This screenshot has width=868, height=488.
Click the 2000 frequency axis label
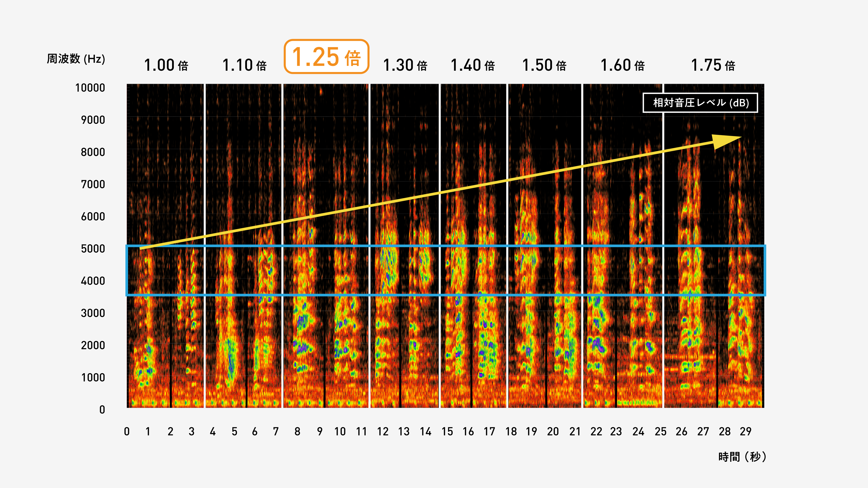tap(93, 346)
